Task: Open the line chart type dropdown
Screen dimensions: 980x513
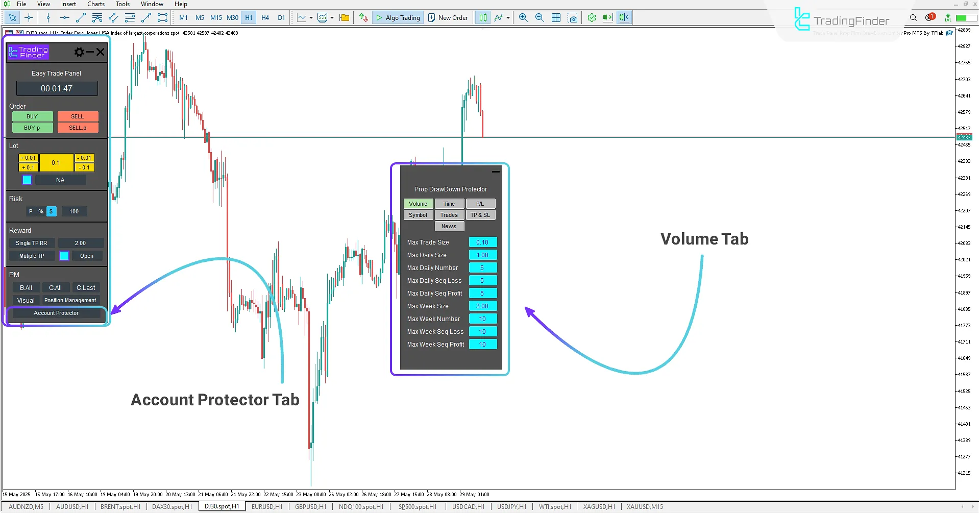Action: pos(310,17)
